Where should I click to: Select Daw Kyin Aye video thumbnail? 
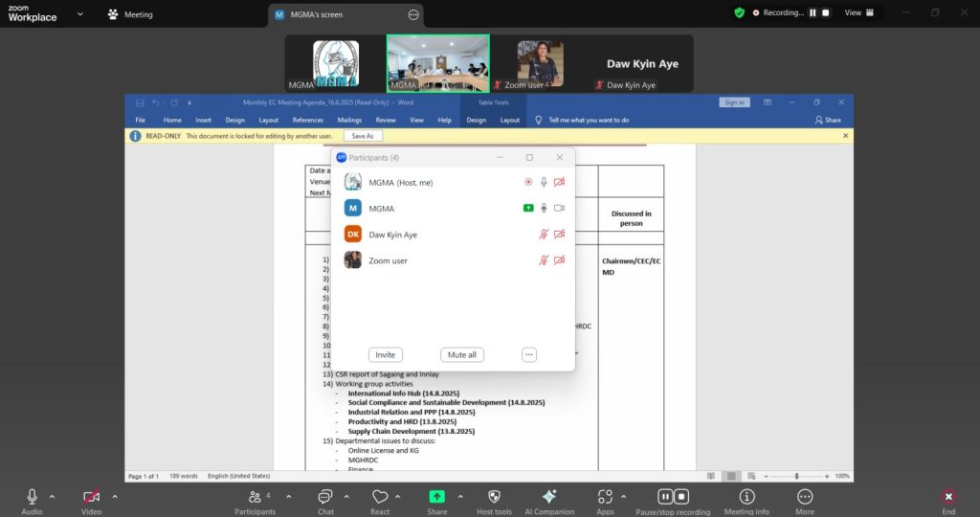coord(642,64)
